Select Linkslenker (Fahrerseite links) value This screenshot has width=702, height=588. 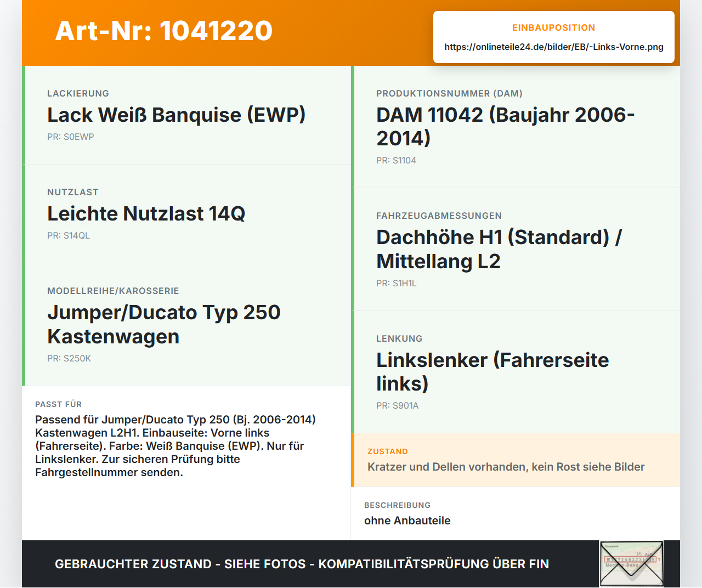[492, 372]
